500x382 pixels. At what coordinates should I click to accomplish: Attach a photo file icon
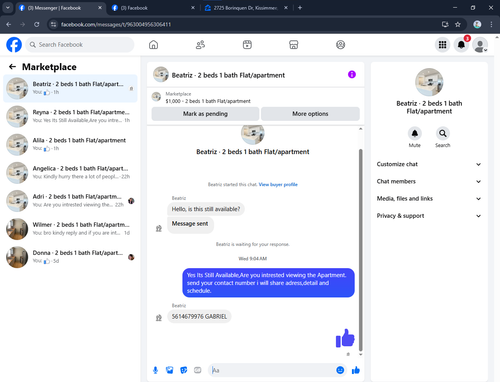tap(170, 370)
